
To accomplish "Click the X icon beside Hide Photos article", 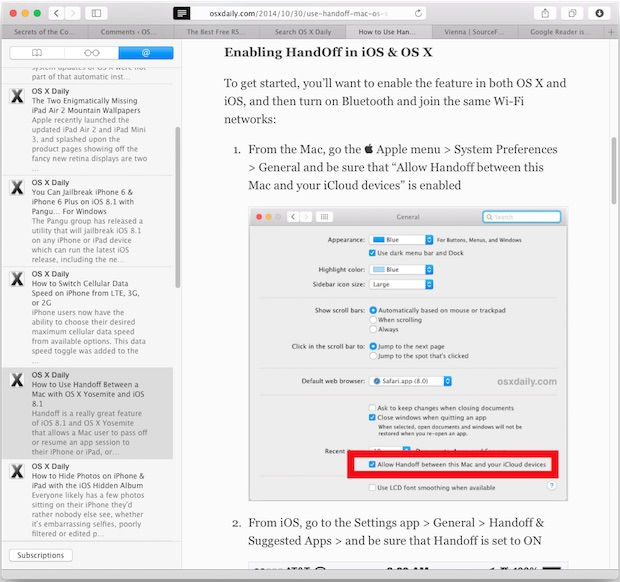I will click(x=17, y=471).
